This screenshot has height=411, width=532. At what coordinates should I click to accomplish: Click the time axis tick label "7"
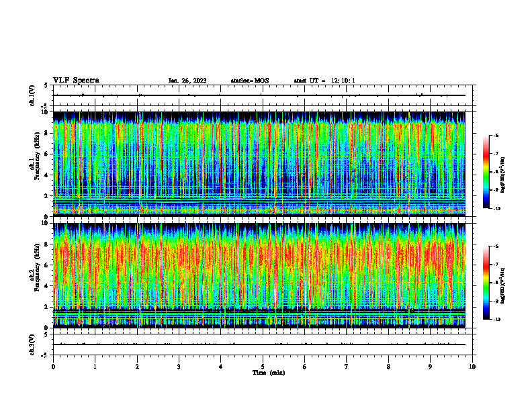click(x=347, y=367)
